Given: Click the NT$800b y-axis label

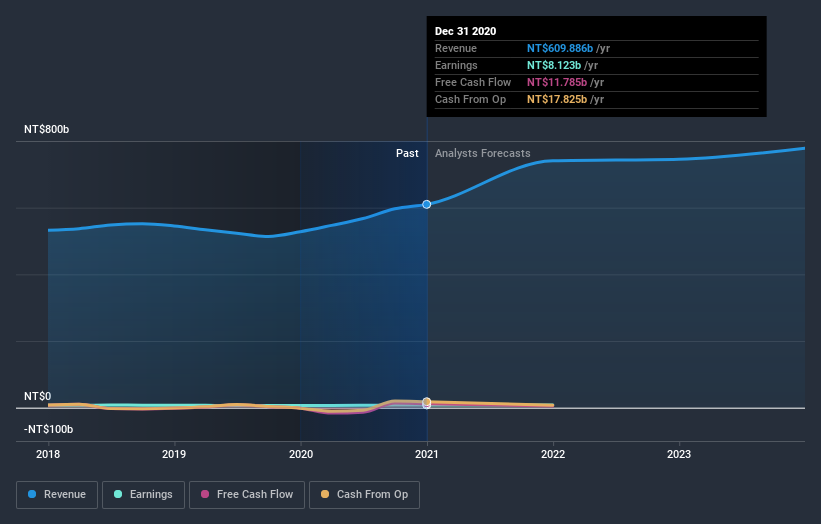Looking at the screenshot, I should (47, 129).
